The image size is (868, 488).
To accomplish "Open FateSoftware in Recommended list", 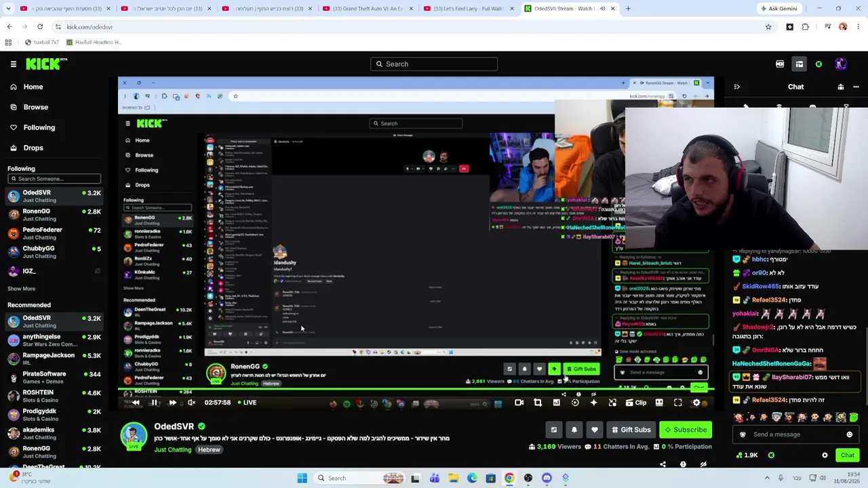I will point(54,378).
